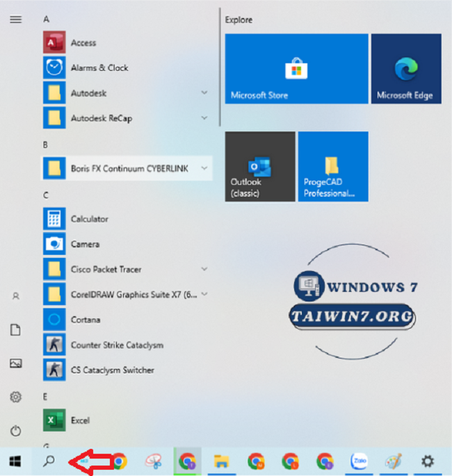Open Pictures from the Start rail
Screen dimensions: 452x476
[16, 363]
